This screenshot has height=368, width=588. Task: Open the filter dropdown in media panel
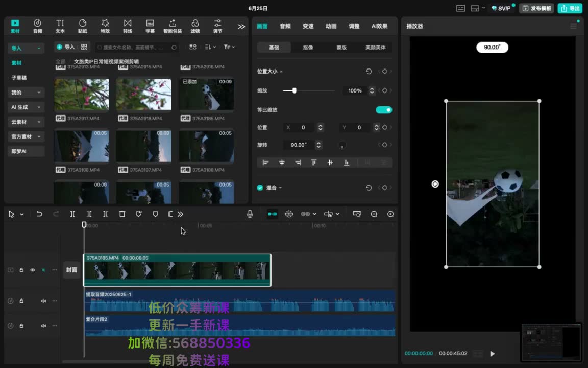[x=229, y=47]
